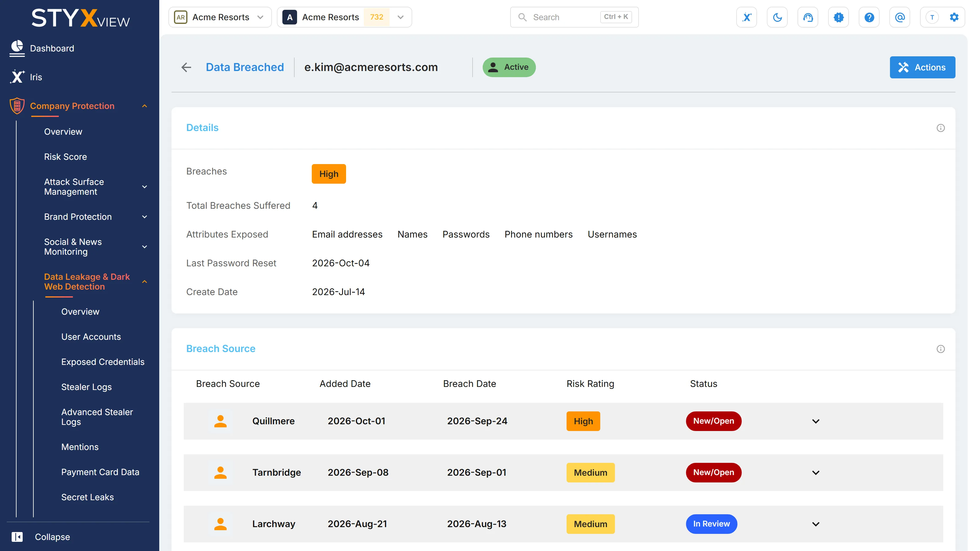Collapse the Company Protection section
The image size is (980, 551).
coord(145,106)
